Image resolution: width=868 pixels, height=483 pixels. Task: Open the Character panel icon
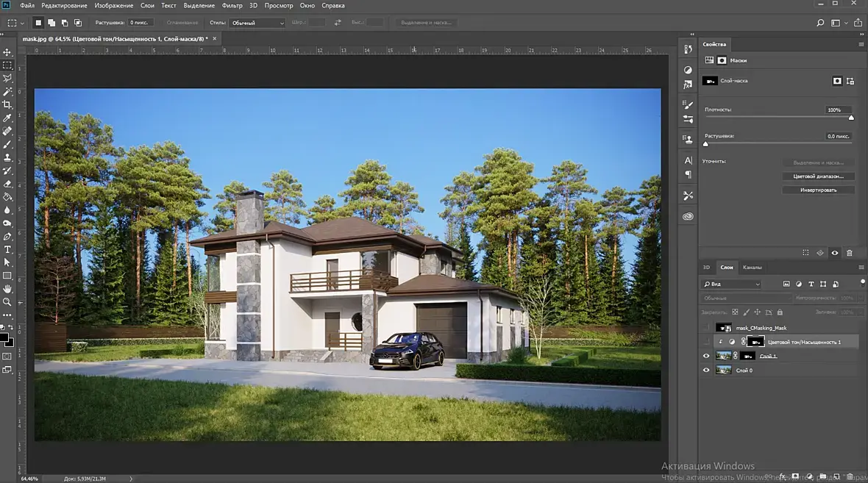pos(688,160)
